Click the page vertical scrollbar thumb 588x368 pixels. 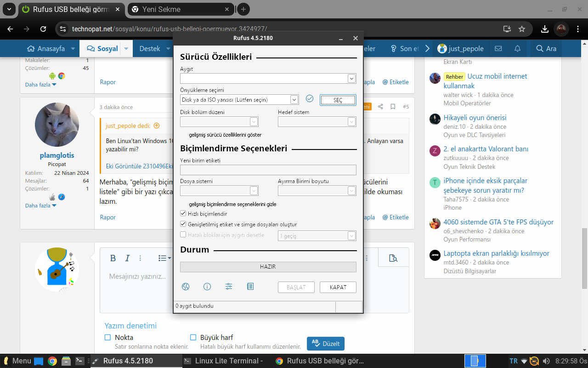tap(584, 258)
